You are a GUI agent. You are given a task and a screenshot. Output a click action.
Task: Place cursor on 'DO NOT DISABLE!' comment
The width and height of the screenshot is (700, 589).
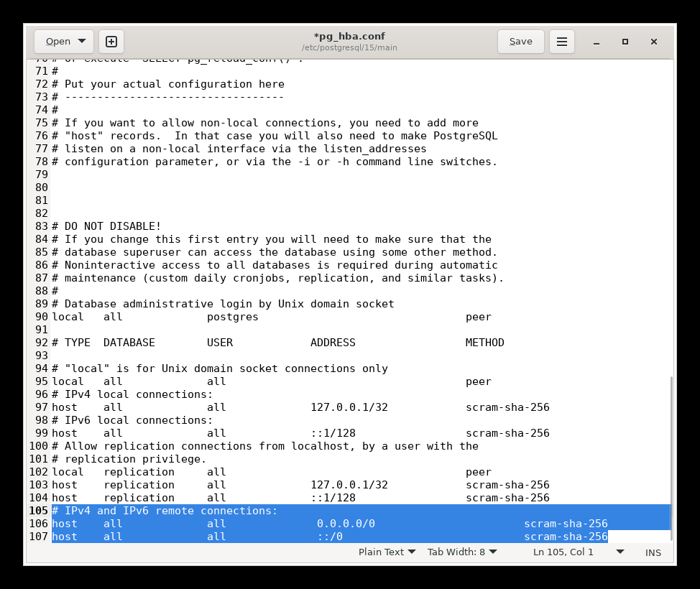[x=112, y=226]
